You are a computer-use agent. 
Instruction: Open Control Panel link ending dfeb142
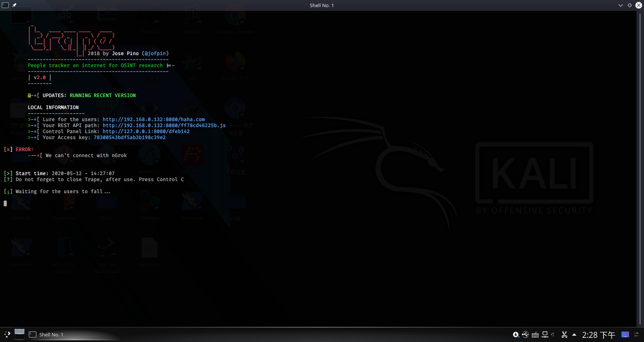pos(146,132)
